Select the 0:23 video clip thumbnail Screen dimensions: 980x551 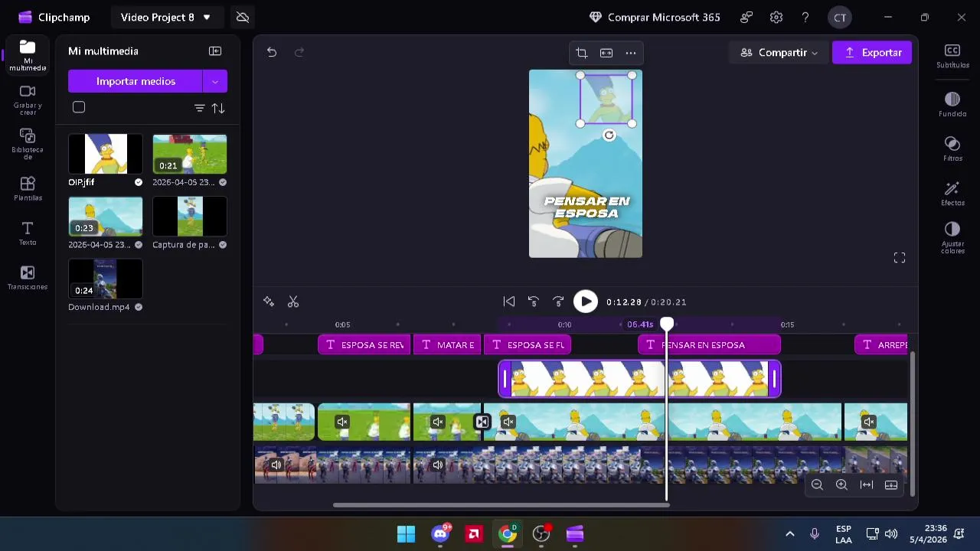[106, 216]
